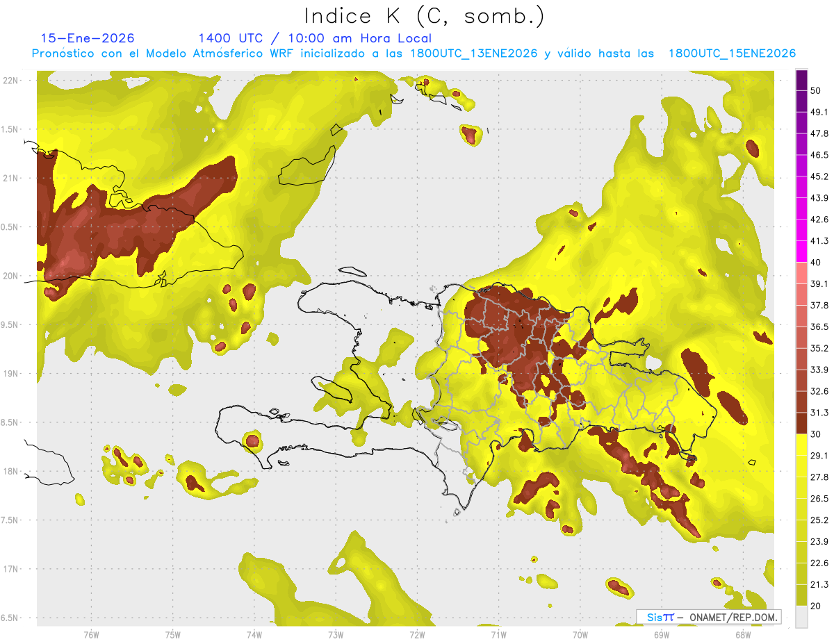The image size is (834, 644).
Task: Click the color bar label '40'
Action: (x=816, y=263)
